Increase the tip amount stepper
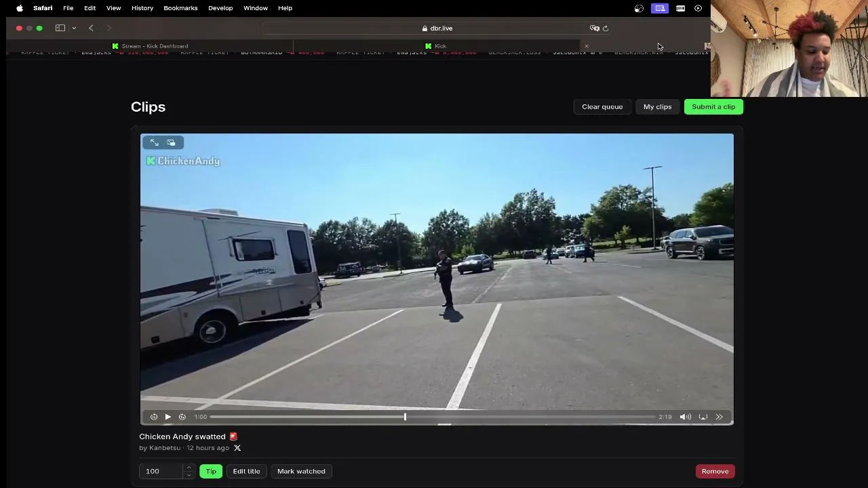Screen dimensions: 868x488 tap(189, 468)
